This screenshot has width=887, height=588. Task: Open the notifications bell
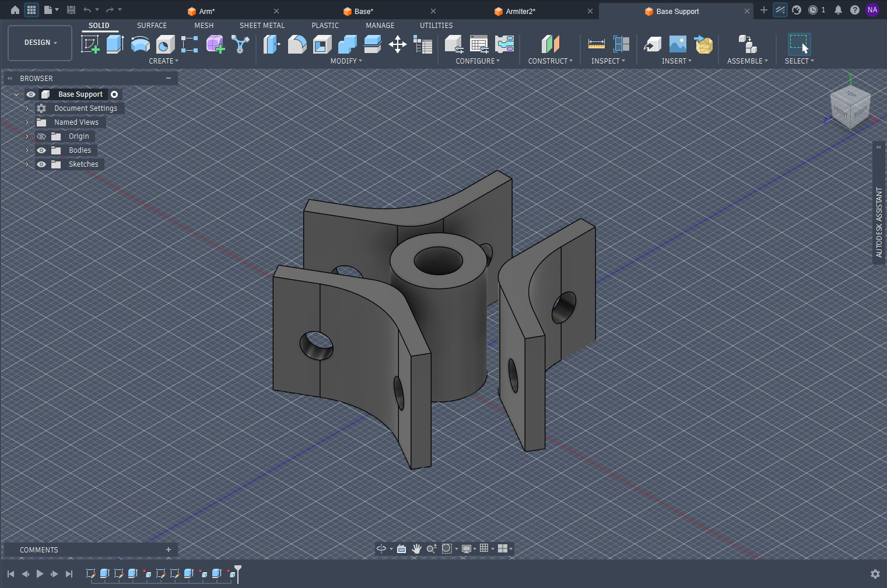point(838,10)
